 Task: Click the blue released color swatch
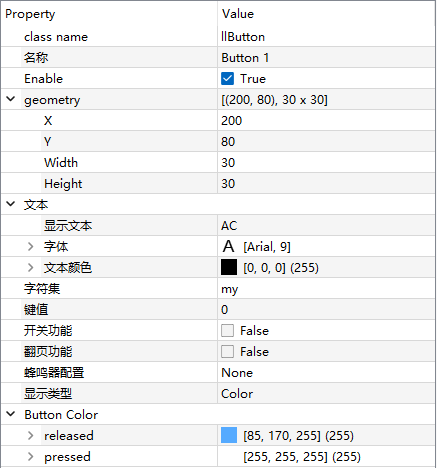229,435
